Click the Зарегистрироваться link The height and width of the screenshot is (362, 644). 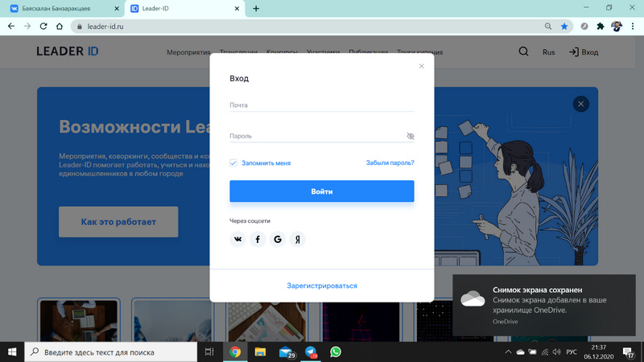click(322, 286)
